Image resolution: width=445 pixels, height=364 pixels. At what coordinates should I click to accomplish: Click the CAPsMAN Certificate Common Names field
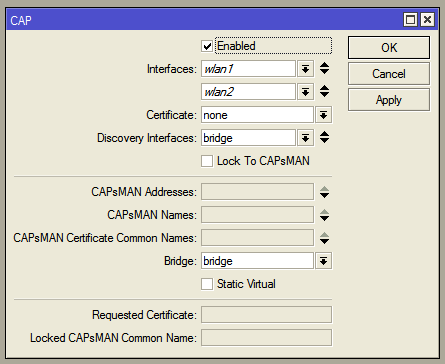click(x=257, y=238)
